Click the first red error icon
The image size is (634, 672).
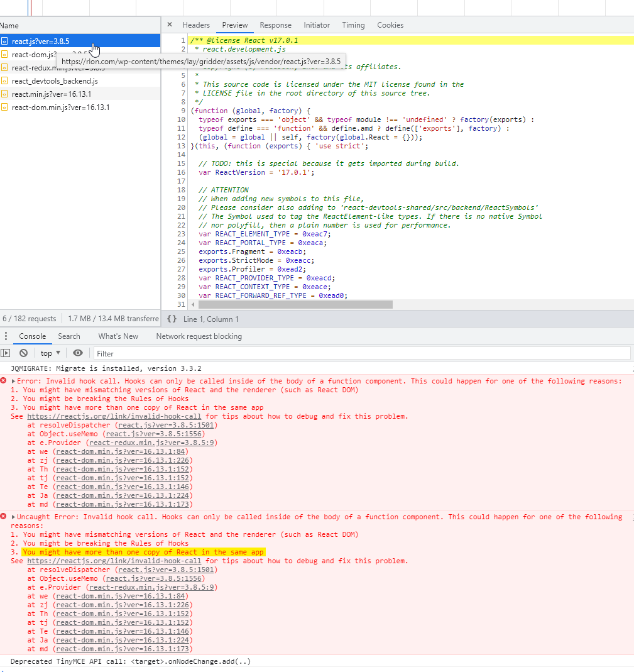point(4,381)
